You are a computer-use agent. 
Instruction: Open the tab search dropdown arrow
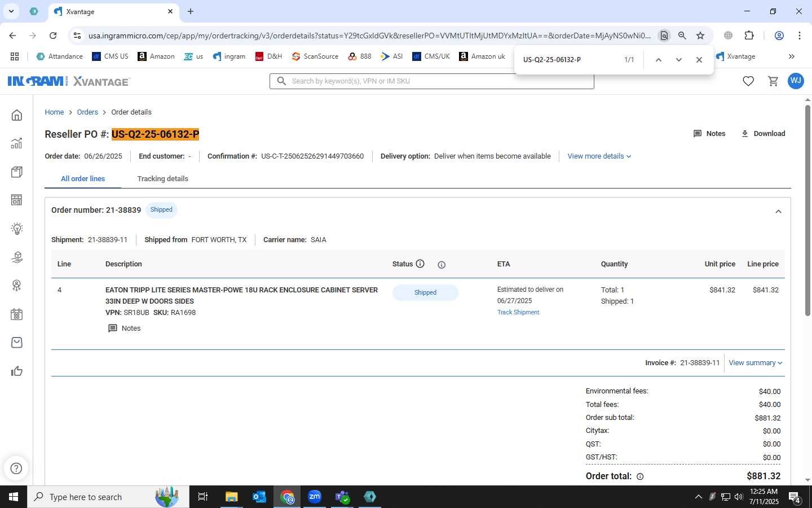(11, 11)
